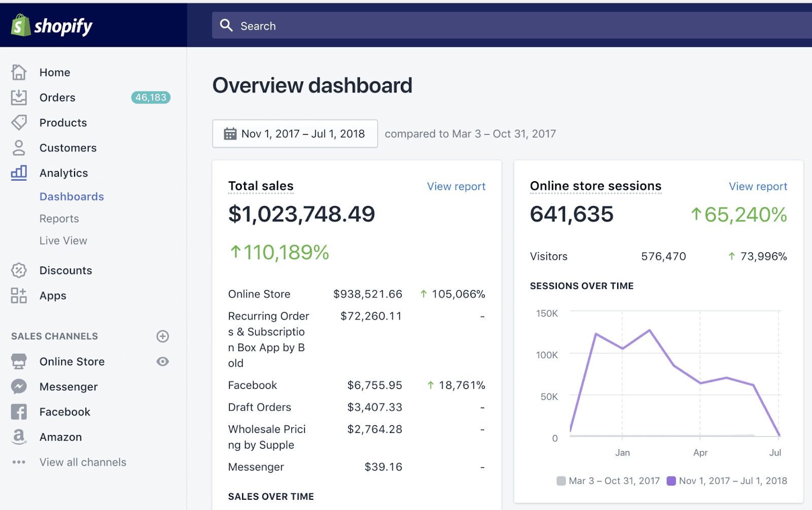
Task: Click the SALES OVER TIME label
Action: pos(271,496)
